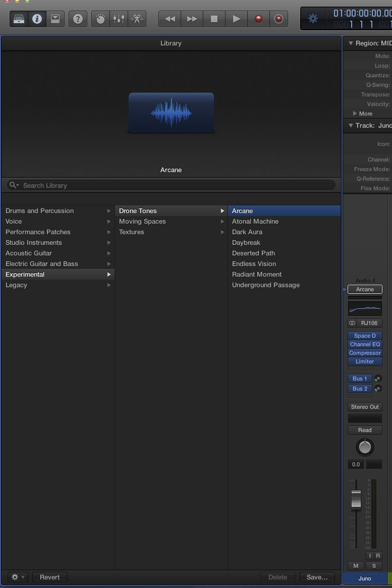392x588 pixels.
Task: Toggle the Library button in the toolbar
Action: [x=18, y=19]
